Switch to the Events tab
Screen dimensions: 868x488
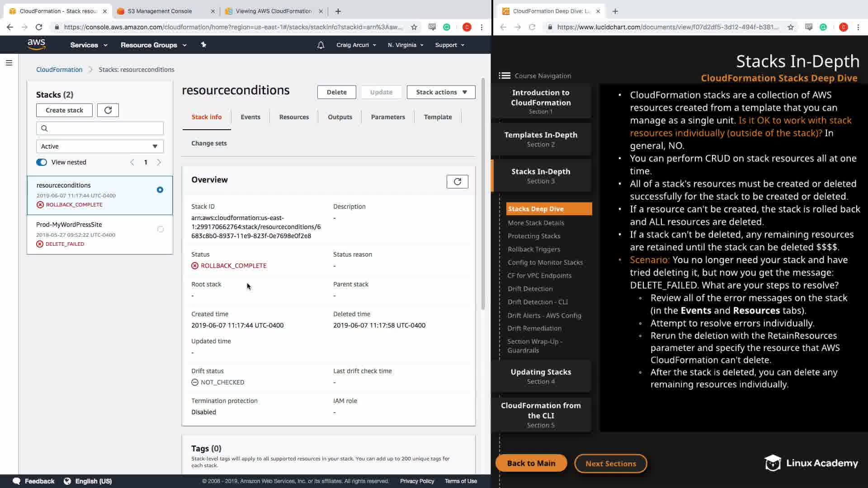point(250,117)
